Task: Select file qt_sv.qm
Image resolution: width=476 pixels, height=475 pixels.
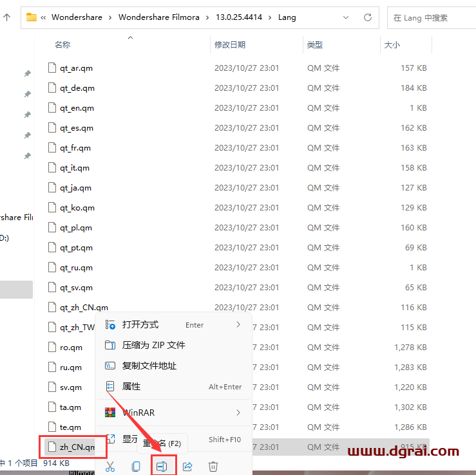Action: (x=76, y=288)
